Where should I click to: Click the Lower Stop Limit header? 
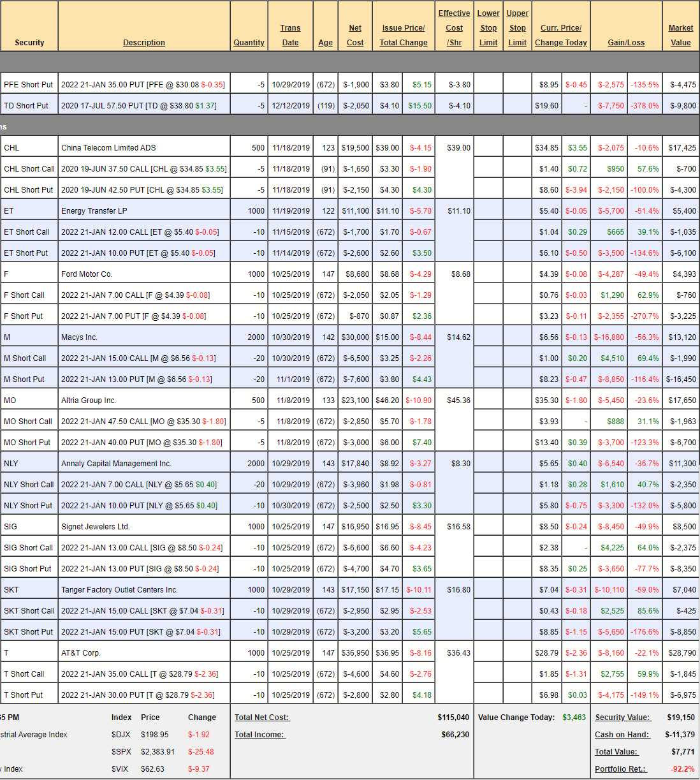click(488, 28)
